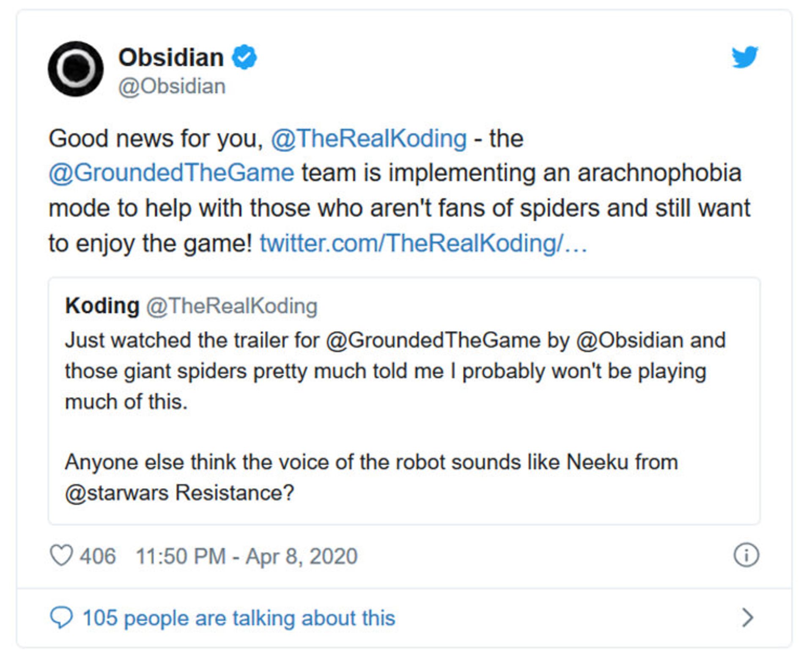Screen dimensions: 812x663
Task: Click the 11:50 PM - Apr 8, 2020 timestamp
Action: (x=246, y=556)
